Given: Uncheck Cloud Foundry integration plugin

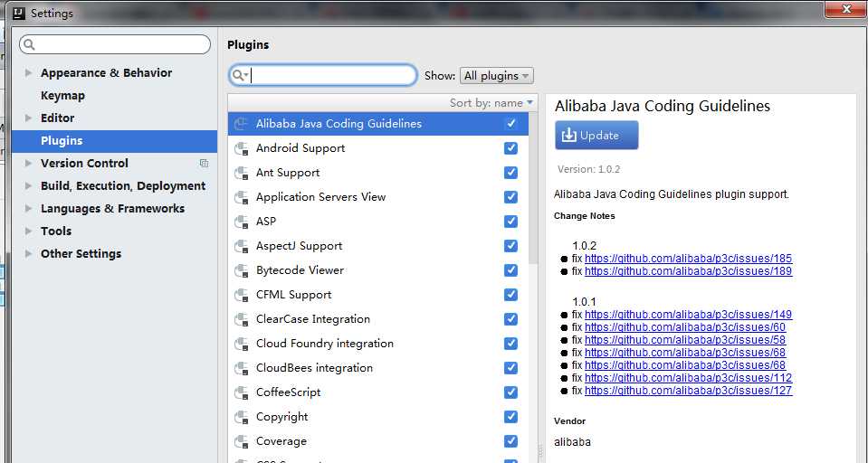Looking at the screenshot, I should coord(510,344).
